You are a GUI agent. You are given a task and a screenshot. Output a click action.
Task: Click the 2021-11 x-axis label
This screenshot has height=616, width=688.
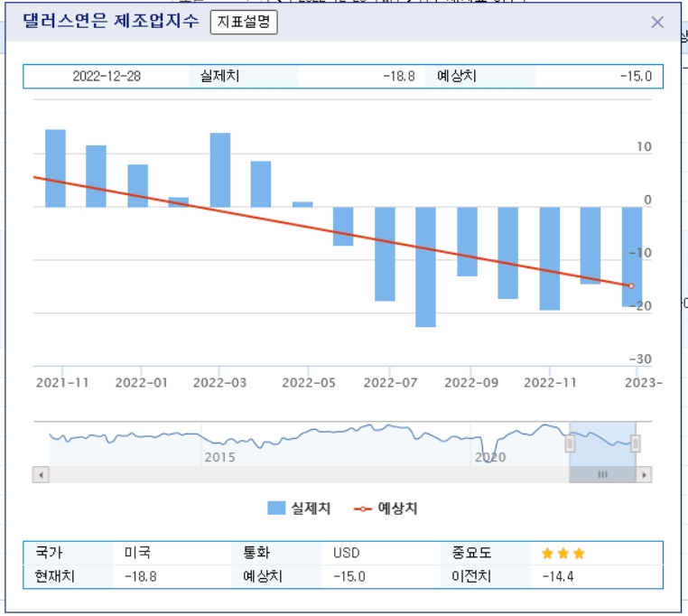click(x=62, y=383)
